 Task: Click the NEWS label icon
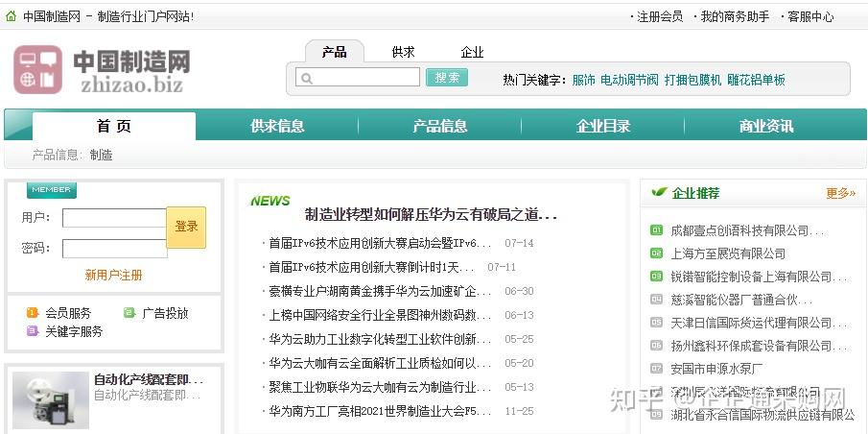[270, 201]
